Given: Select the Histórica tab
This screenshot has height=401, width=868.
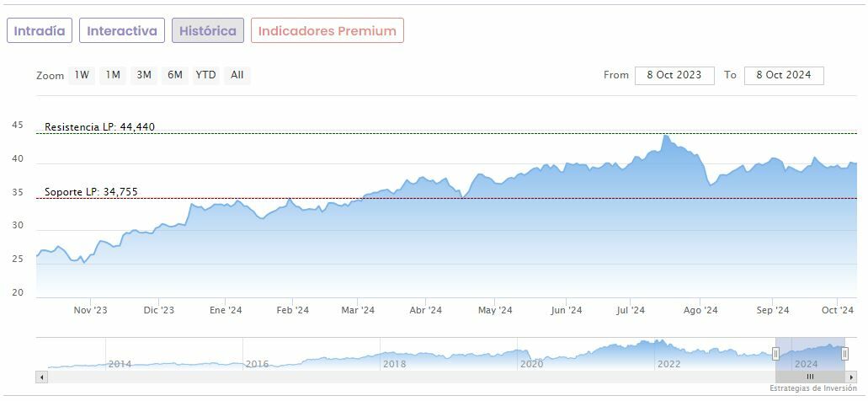Looking at the screenshot, I should click(208, 31).
